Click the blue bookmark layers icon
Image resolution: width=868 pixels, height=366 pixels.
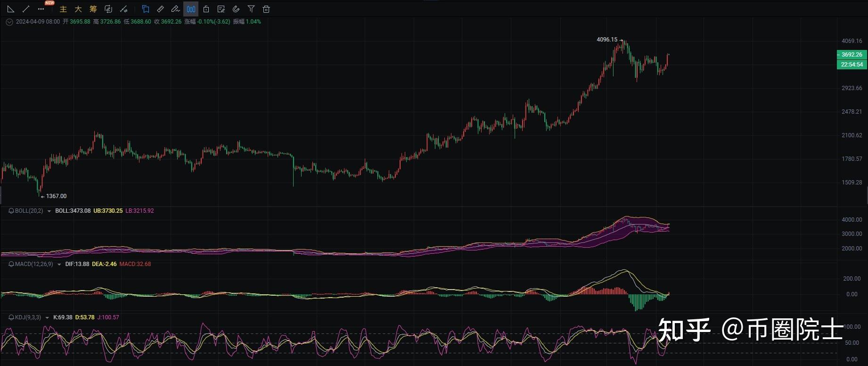(146, 9)
